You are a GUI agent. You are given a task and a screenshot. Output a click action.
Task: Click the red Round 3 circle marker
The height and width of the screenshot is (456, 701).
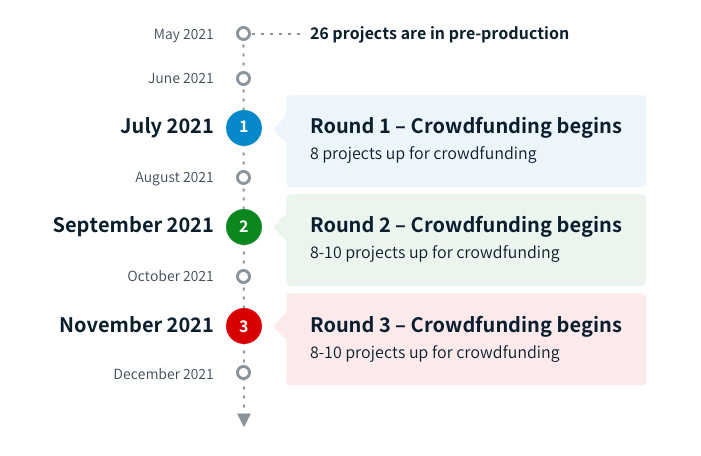point(243,325)
